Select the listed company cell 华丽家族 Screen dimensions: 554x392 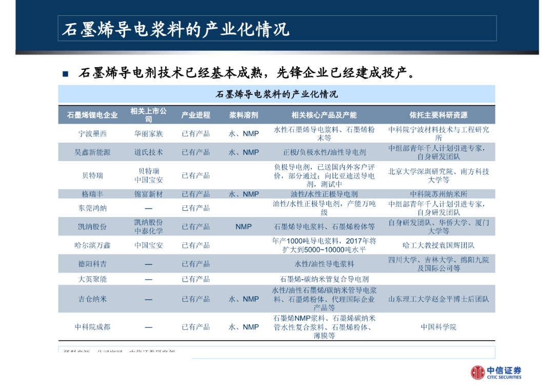(148, 133)
